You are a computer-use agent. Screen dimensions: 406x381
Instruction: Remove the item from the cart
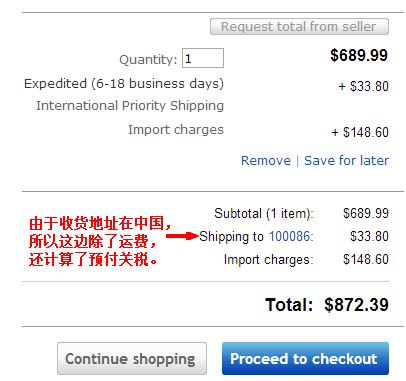coord(266,160)
